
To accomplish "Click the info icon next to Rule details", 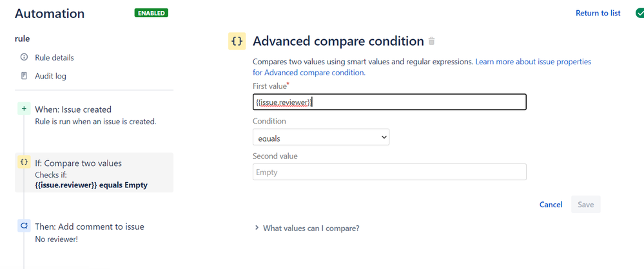I will (x=24, y=57).
